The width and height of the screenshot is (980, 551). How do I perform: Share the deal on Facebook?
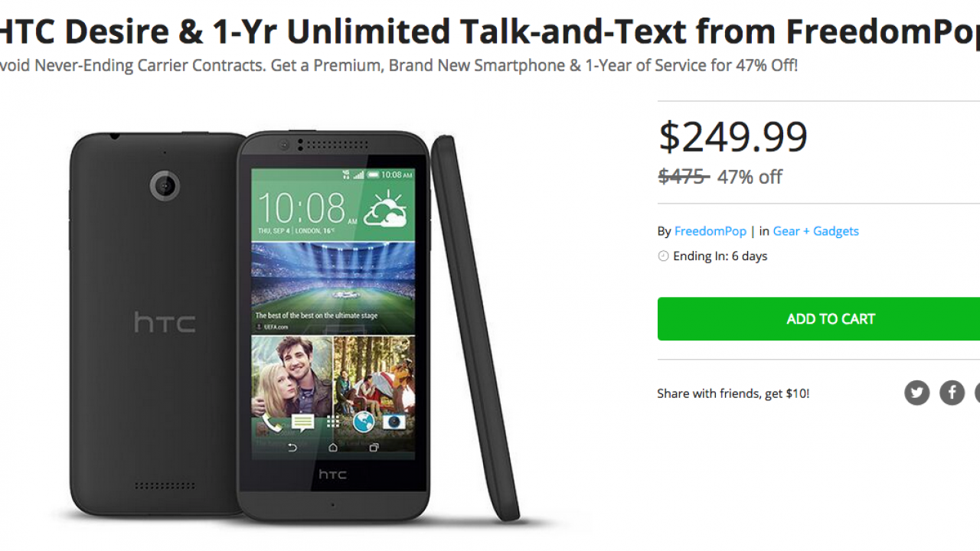952,393
